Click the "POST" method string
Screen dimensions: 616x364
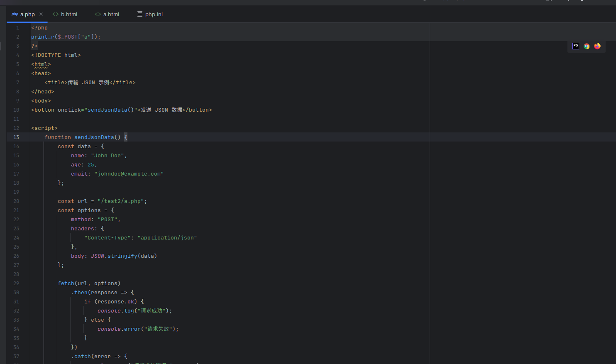pos(108,220)
